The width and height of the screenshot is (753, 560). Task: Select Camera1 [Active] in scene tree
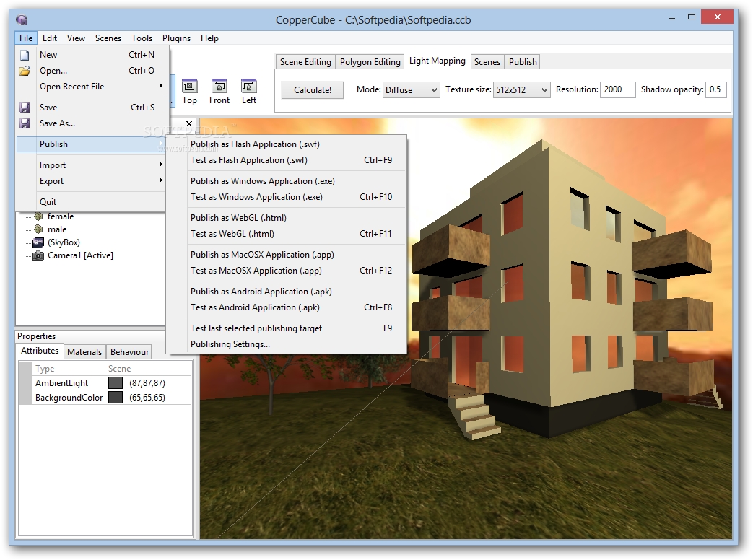click(x=80, y=255)
